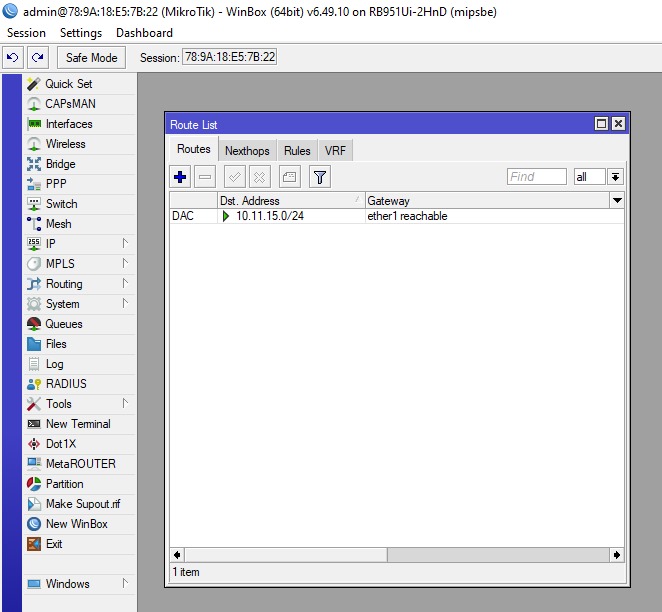Screen dimensions: 662x612
Task: Select the 10.11.15.0/24 route row
Action: coord(397,216)
